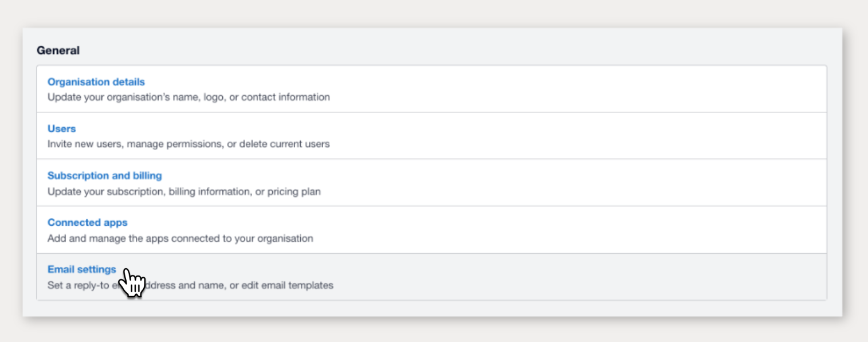Viewport: 868px width, 342px height.
Task: Select the Connected apps link
Action: click(87, 223)
